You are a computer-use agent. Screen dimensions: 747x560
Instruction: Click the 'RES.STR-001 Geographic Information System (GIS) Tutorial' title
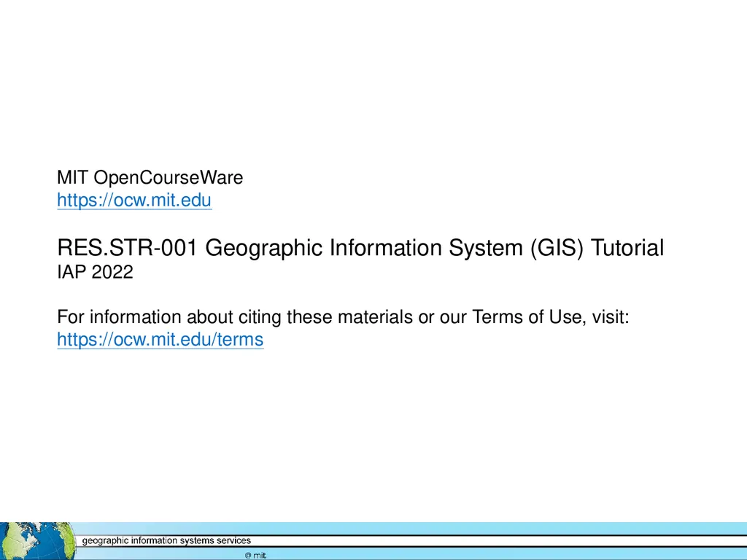click(360, 248)
